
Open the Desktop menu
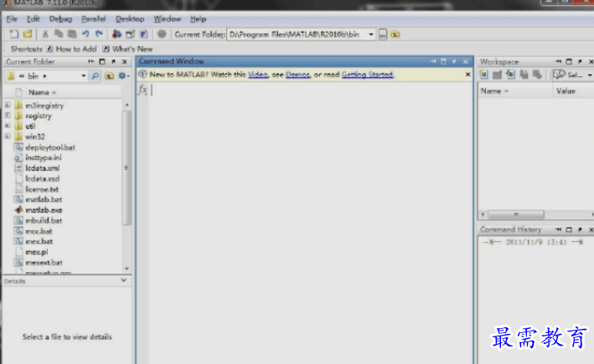click(130, 19)
